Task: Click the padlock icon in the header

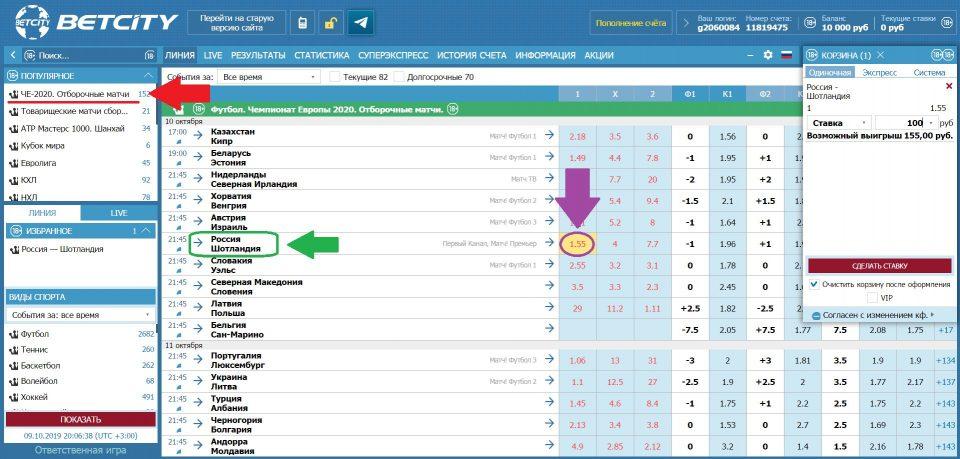Action: tap(330, 22)
